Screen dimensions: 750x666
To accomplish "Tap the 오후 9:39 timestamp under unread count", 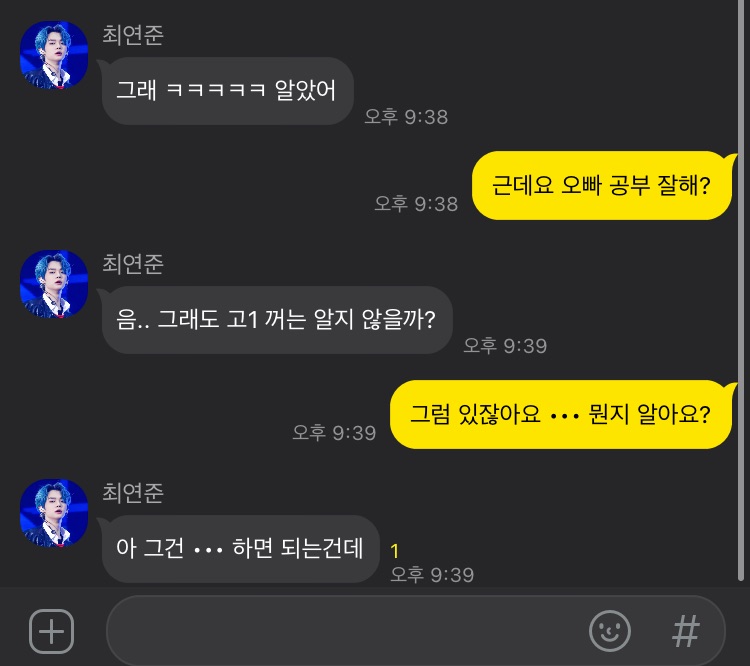I will [x=432, y=575].
